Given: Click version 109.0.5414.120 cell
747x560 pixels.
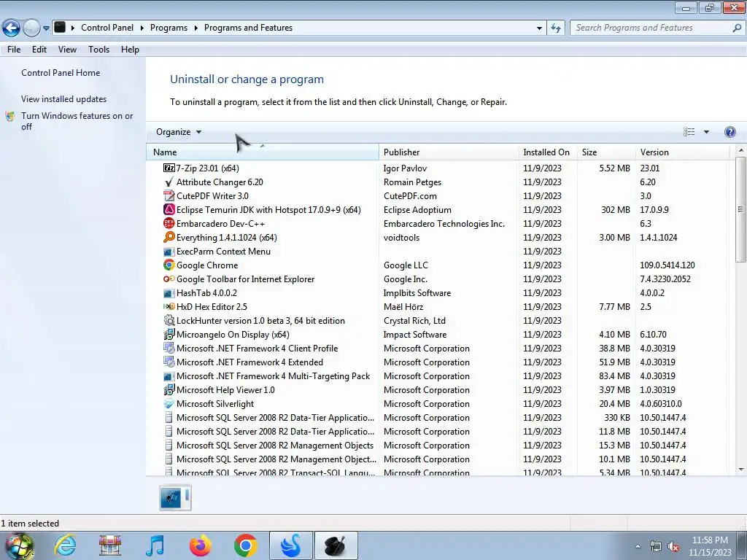Looking at the screenshot, I should click(667, 265).
